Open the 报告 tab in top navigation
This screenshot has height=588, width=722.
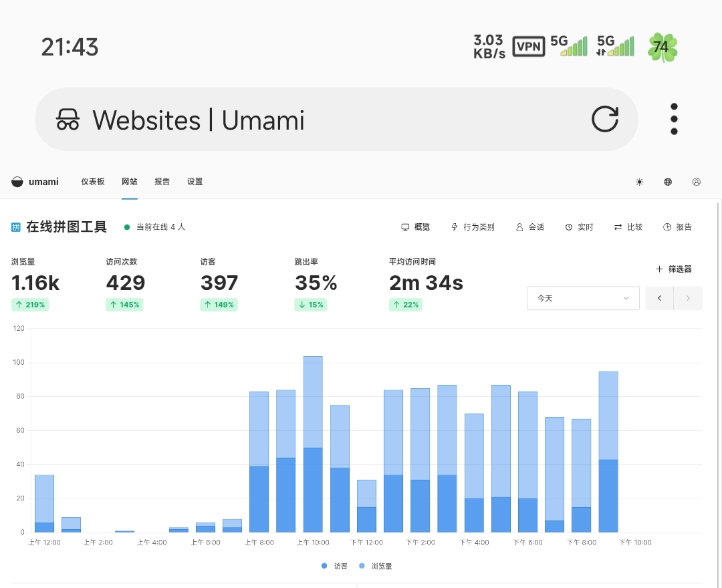[x=162, y=182]
